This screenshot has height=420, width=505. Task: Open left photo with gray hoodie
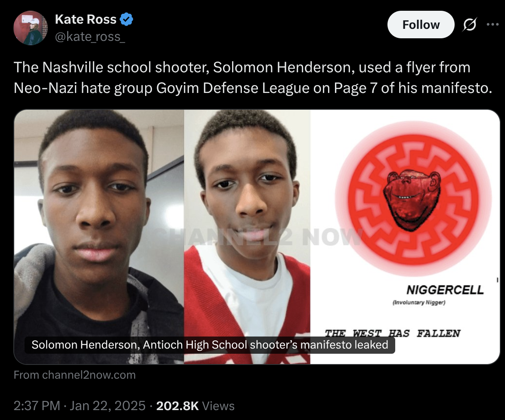tap(99, 237)
